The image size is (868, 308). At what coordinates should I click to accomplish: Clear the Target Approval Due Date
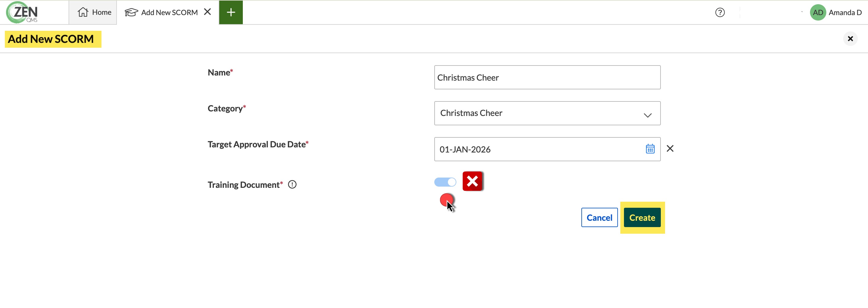pos(670,149)
